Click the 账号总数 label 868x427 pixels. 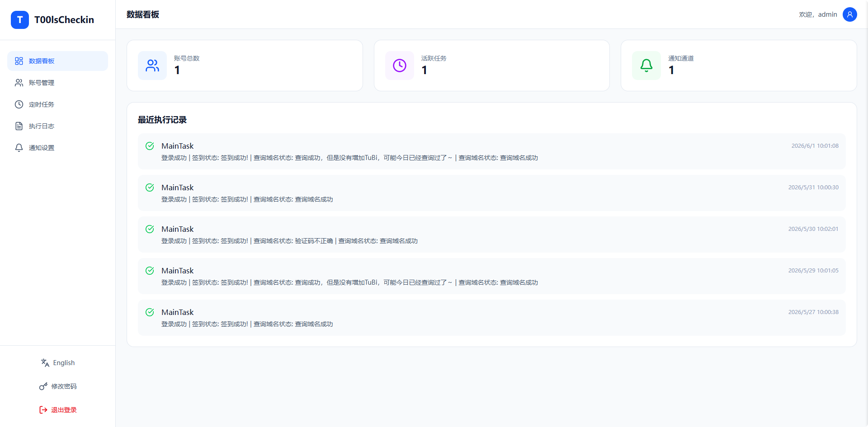click(187, 58)
